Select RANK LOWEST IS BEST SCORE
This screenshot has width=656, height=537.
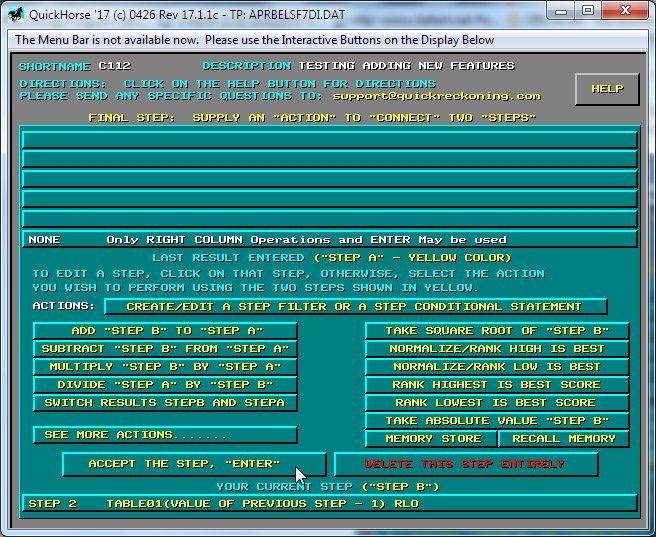point(497,403)
